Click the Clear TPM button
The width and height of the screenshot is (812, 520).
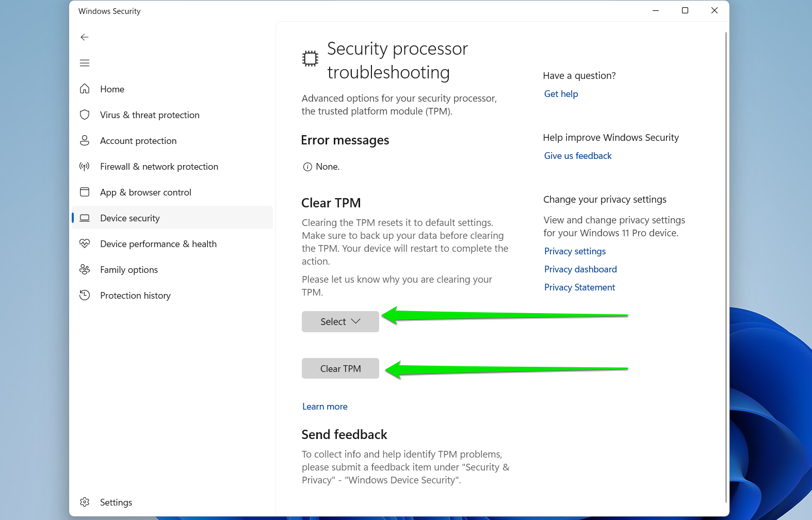[340, 368]
